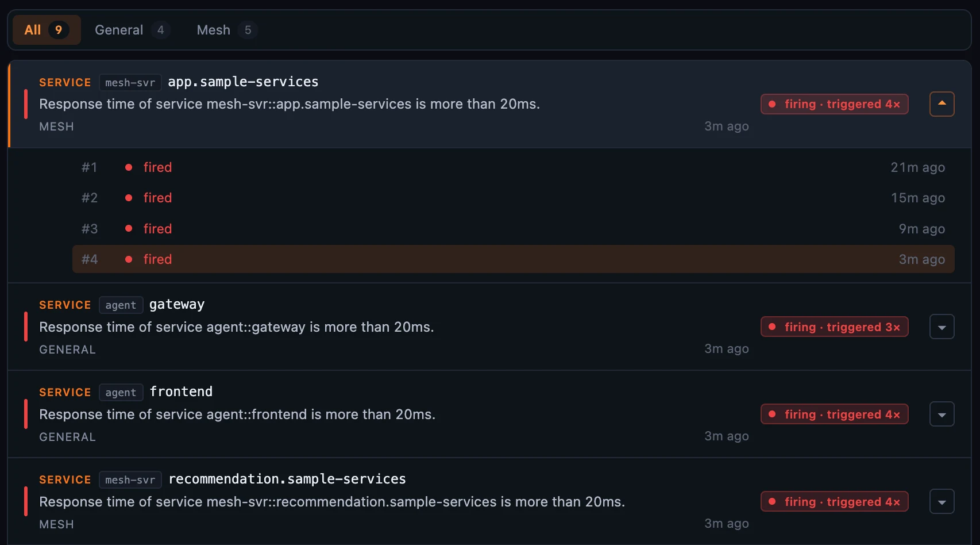The height and width of the screenshot is (545, 980).
Task: Open the gateway service name
Action: pyautogui.click(x=177, y=304)
